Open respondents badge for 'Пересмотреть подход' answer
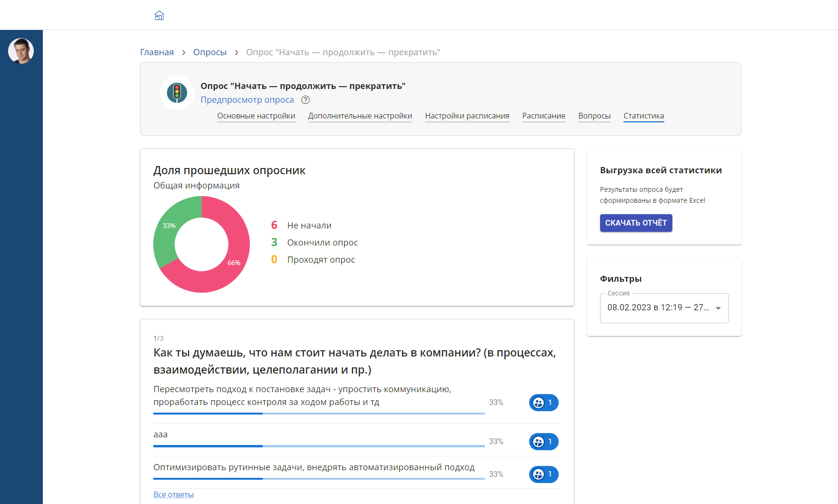 (543, 403)
